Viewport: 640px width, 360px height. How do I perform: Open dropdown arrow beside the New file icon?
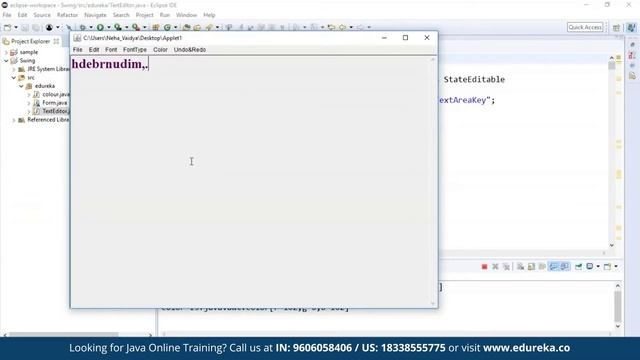pyautogui.click(x=16, y=27)
